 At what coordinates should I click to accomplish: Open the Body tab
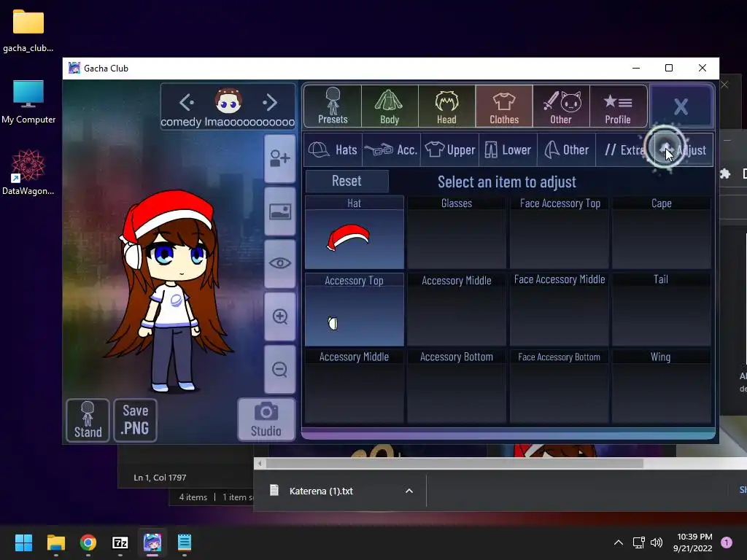390,106
